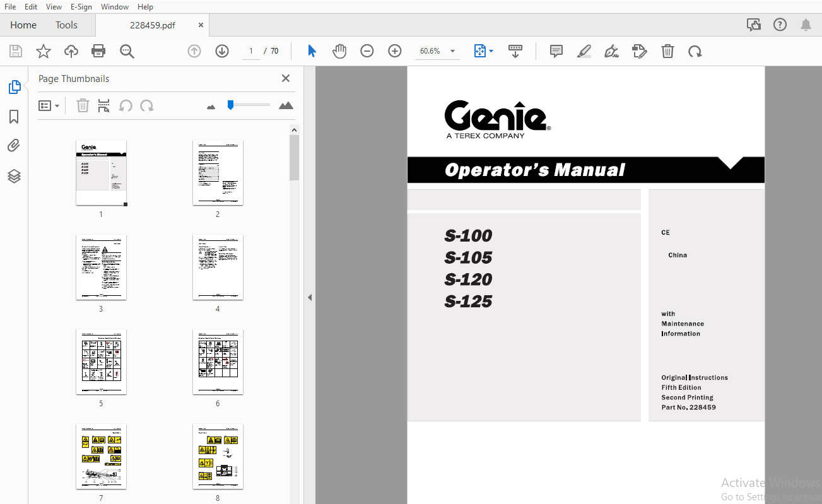The height and width of the screenshot is (504, 822).
Task: Click the read mode keyboard-arrow icon
Action: tap(515, 51)
